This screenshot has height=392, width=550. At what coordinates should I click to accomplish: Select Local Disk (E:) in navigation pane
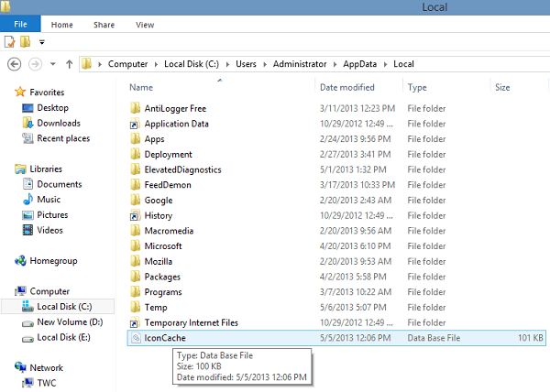pyautogui.click(x=62, y=337)
